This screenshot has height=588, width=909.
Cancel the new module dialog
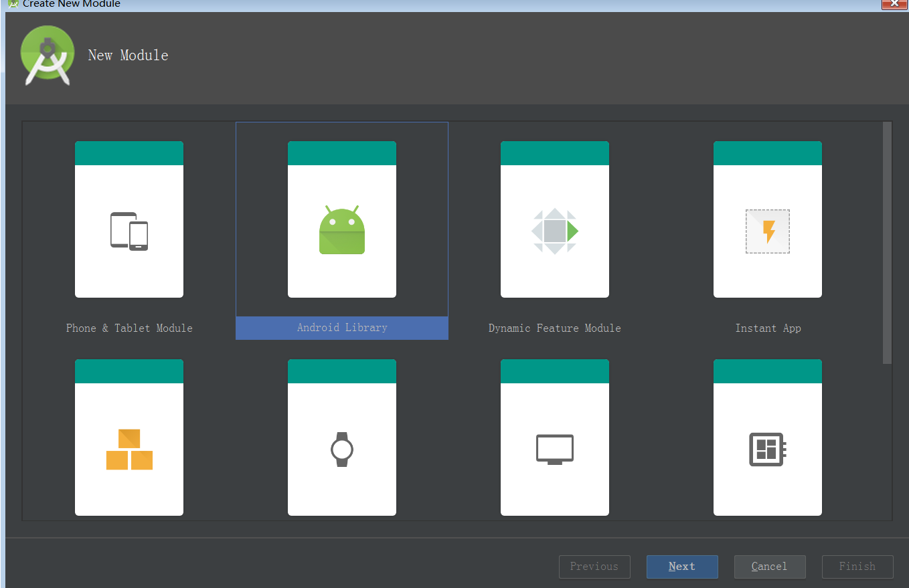770,567
